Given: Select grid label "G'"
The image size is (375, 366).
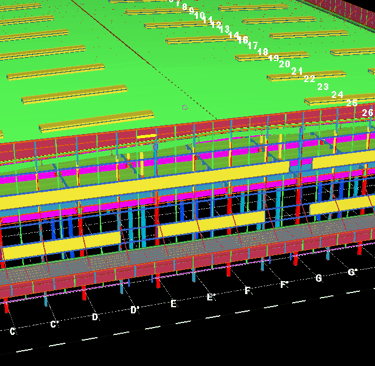Looking at the screenshot, I should coord(353,272).
